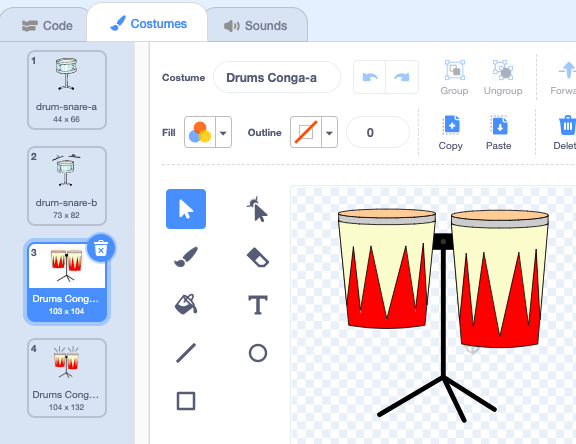This screenshot has width=576, height=444.
Task: Open the Fill color dropdown arrow
Action: (223, 133)
